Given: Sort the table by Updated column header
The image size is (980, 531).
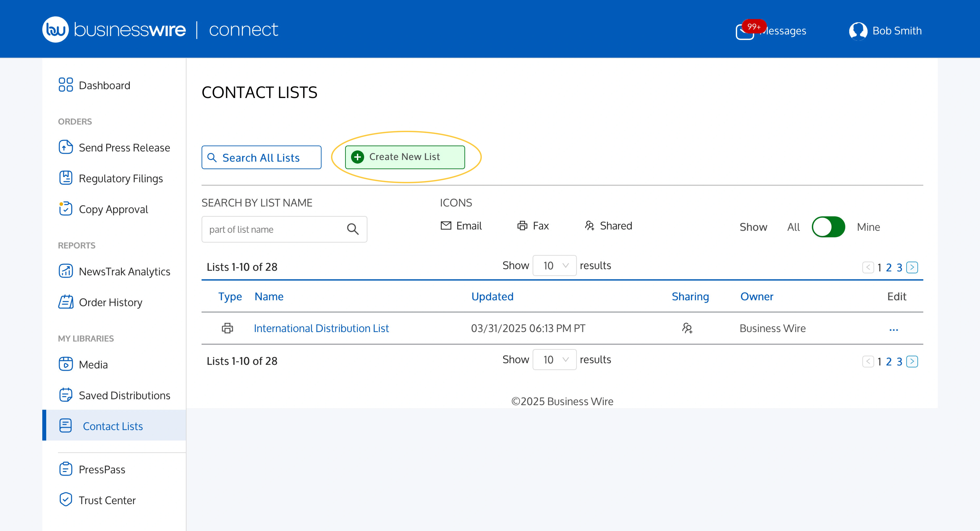Looking at the screenshot, I should [492, 296].
